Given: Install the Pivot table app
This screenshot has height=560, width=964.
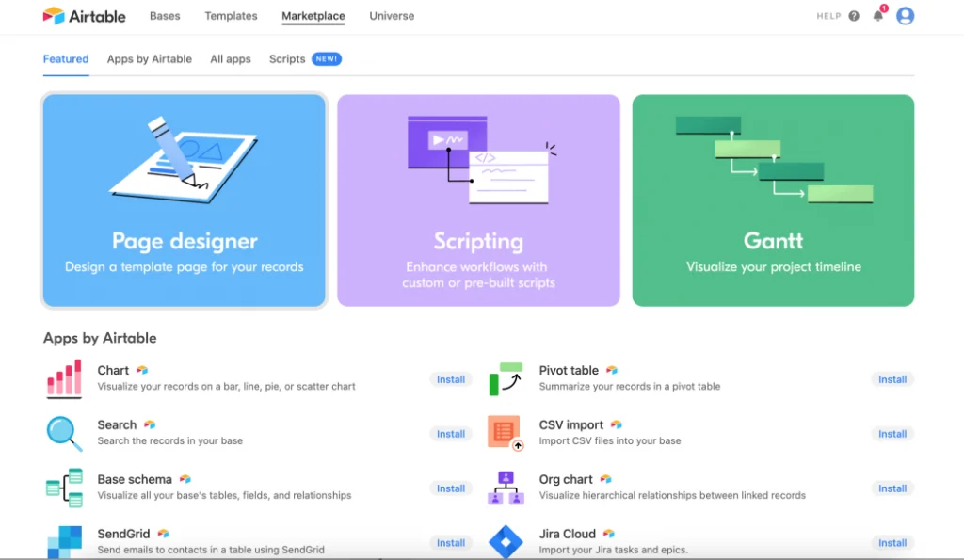Looking at the screenshot, I should coord(892,379).
